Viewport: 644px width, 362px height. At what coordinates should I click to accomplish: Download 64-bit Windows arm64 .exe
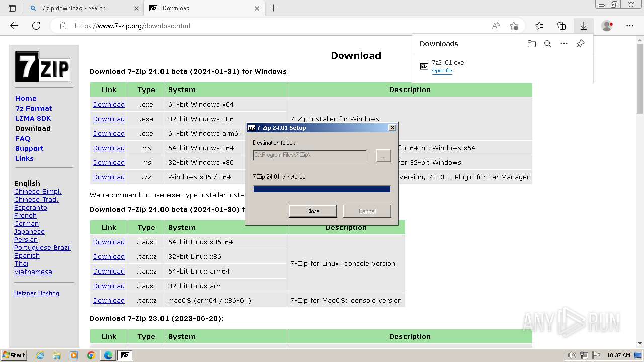(109, 133)
